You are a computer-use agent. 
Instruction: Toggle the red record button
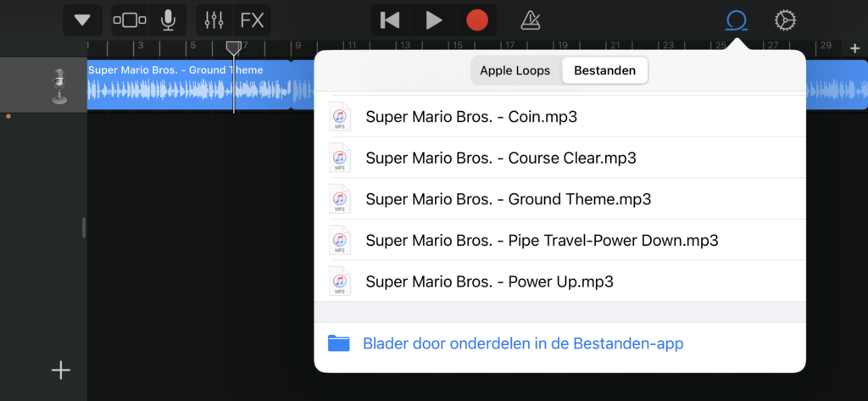477,20
